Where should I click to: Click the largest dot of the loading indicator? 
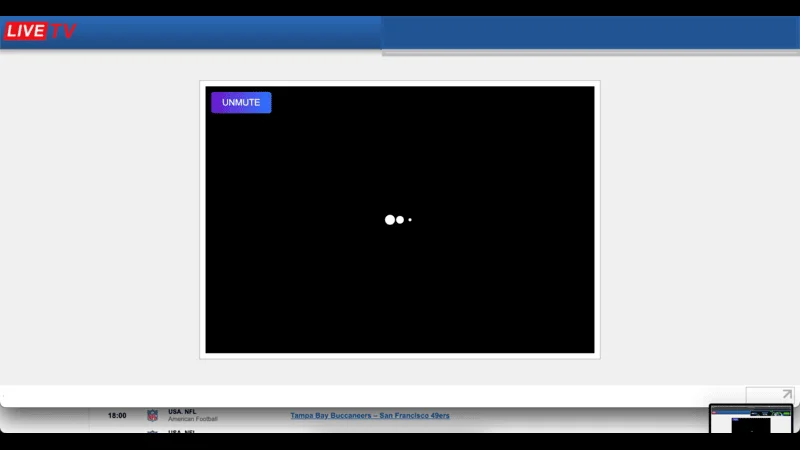pyautogui.click(x=390, y=220)
